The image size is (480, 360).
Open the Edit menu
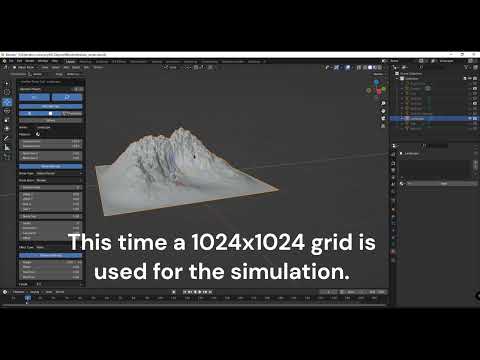(19, 61)
